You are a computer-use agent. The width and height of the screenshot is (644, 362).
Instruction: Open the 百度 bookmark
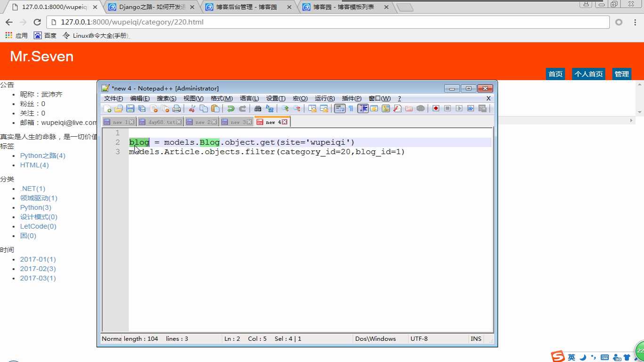click(x=45, y=35)
